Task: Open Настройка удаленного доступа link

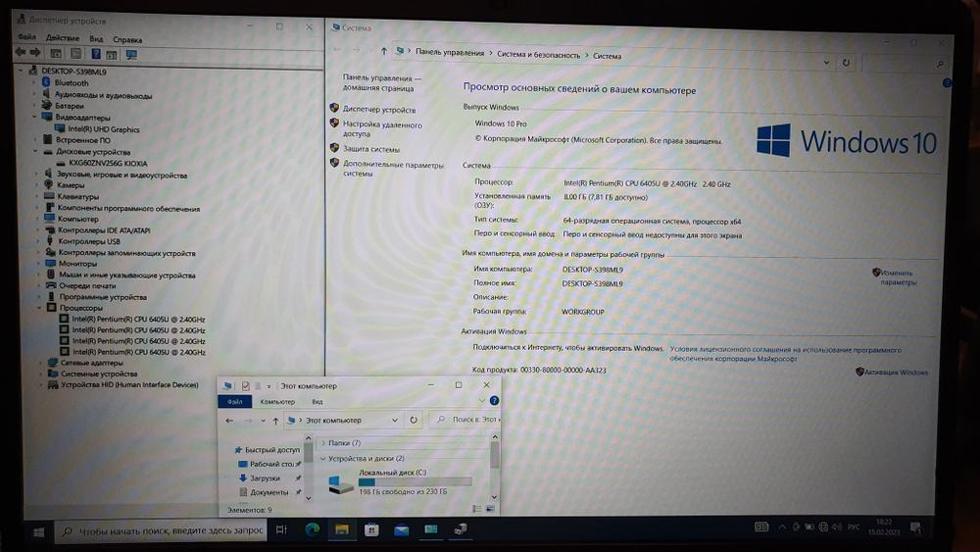Action: pos(382,129)
